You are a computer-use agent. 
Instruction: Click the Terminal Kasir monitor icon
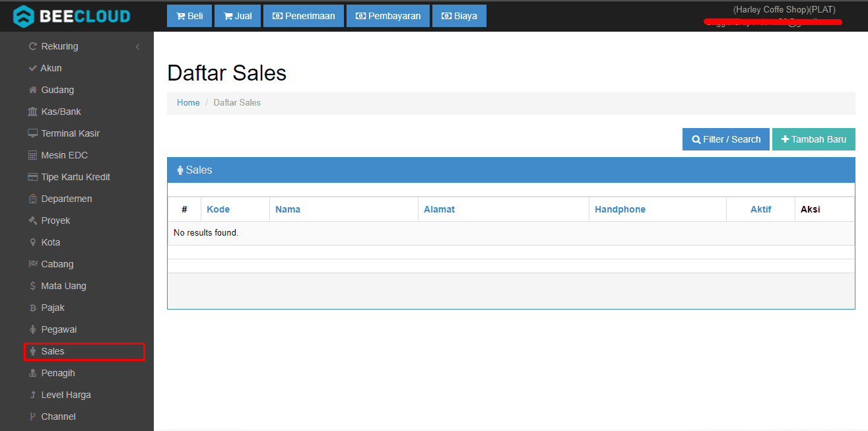tap(33, 133)
